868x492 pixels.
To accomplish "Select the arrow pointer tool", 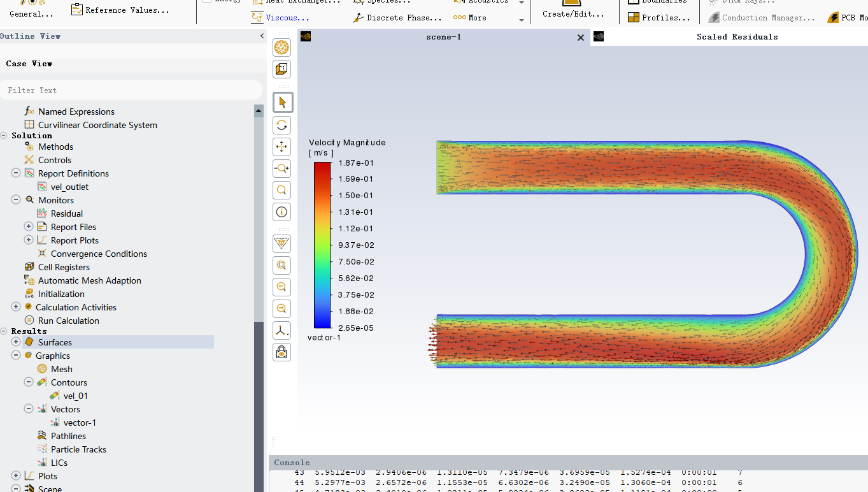I will pos(281,103).
